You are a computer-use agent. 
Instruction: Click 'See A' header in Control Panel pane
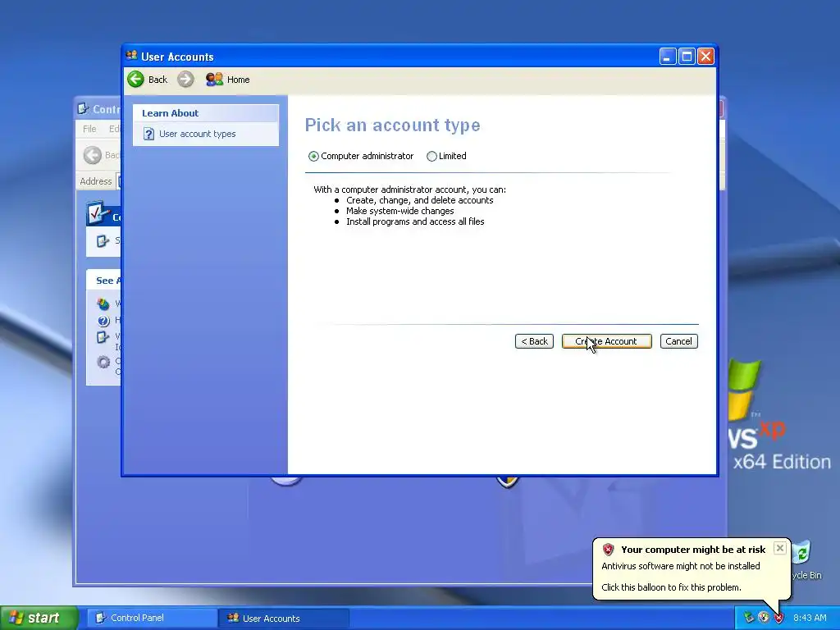108,281
